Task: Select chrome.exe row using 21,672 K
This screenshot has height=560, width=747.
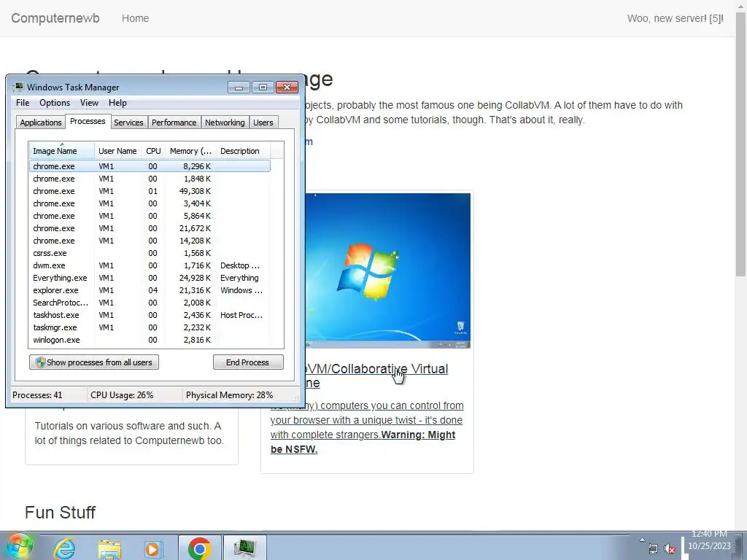Action: coord(150,228)
